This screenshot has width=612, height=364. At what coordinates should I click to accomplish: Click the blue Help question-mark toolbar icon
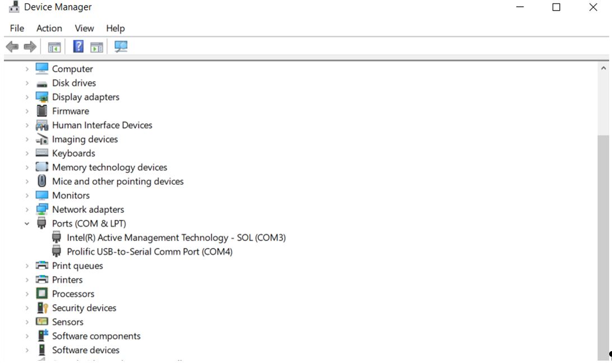coord(78,47)
